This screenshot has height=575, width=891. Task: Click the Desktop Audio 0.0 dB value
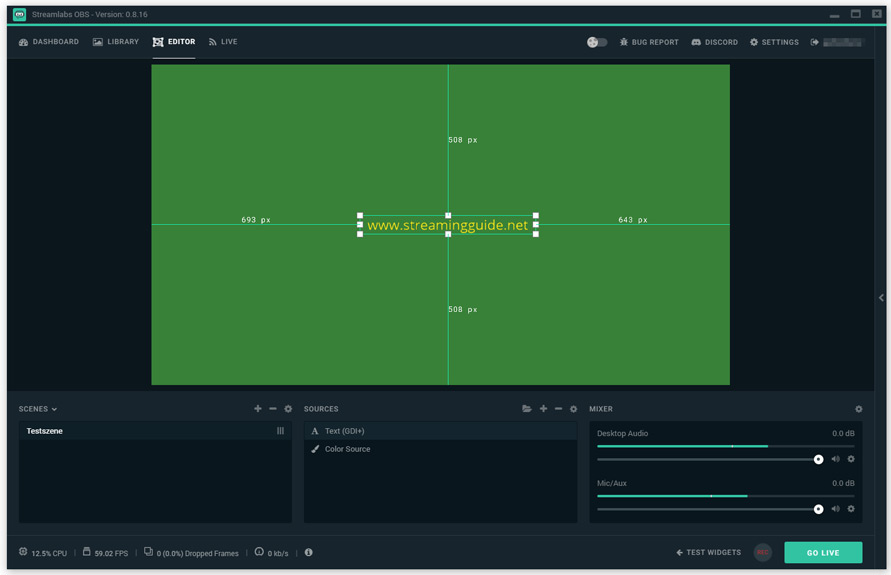[x=843, y=434]
